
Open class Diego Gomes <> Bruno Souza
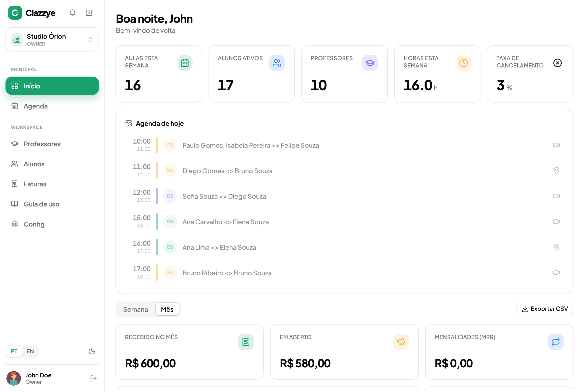coord(344,170)
